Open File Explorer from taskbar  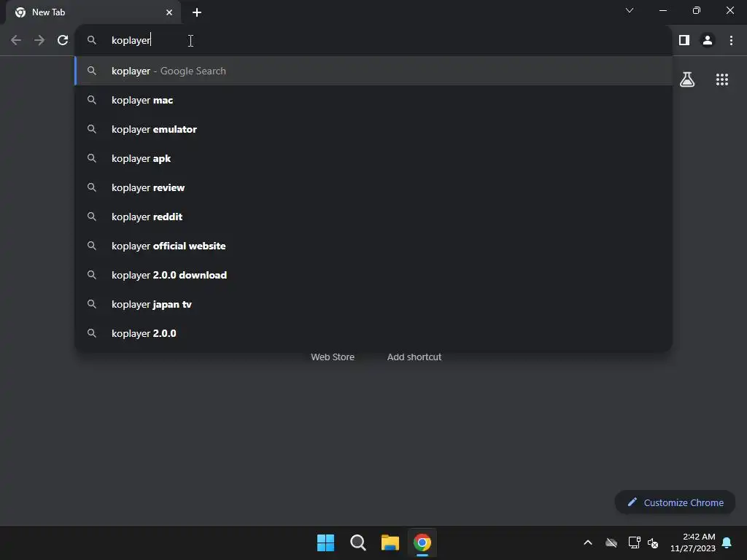[390, 542]
